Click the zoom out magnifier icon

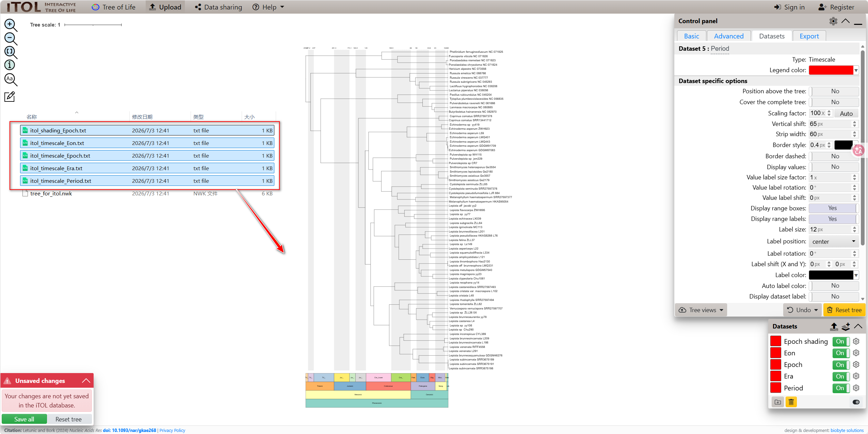[10, 38]
